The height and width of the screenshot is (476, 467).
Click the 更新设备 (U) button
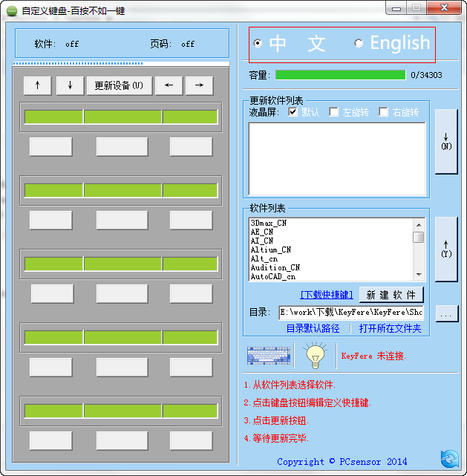point(120,85)
